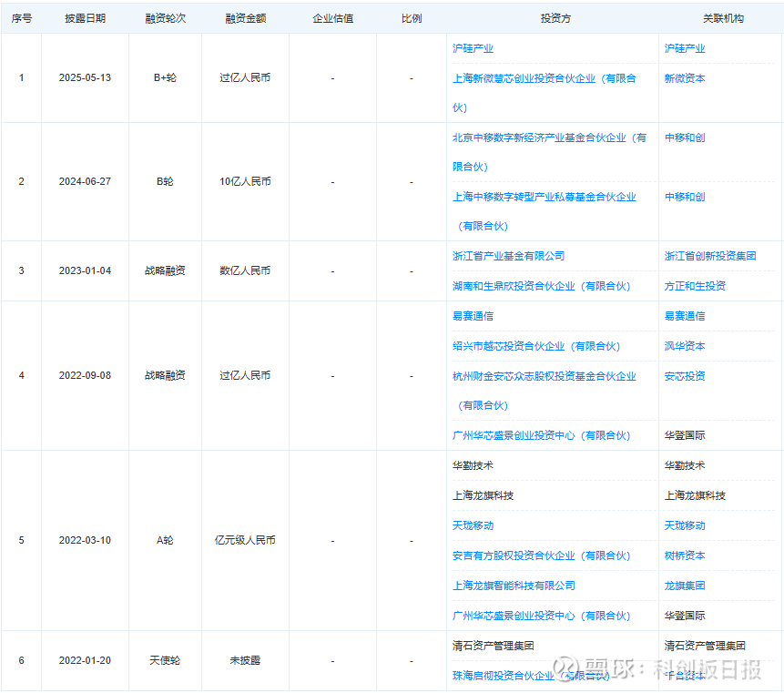
Task: Select the date cell 2023-01-04
Action: point(85,271)
